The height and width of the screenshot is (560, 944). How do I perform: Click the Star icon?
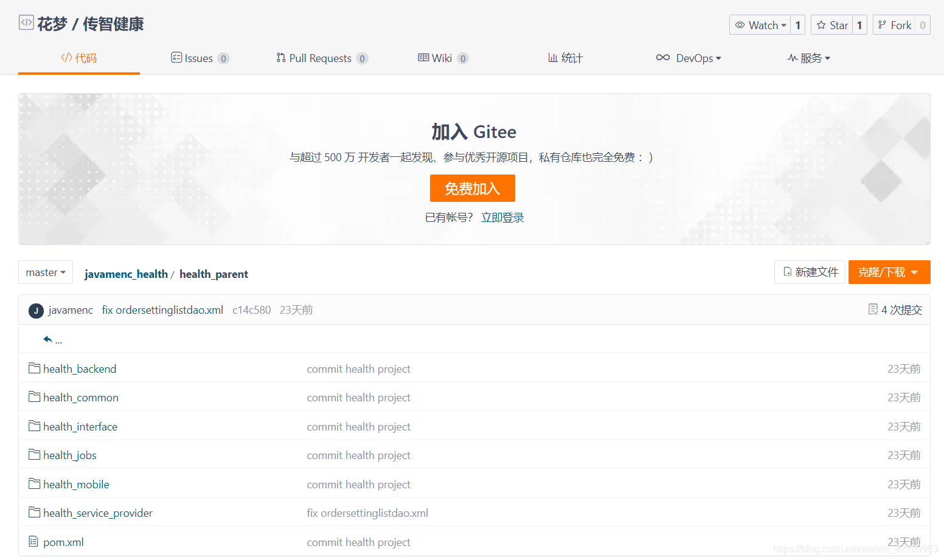821,25
